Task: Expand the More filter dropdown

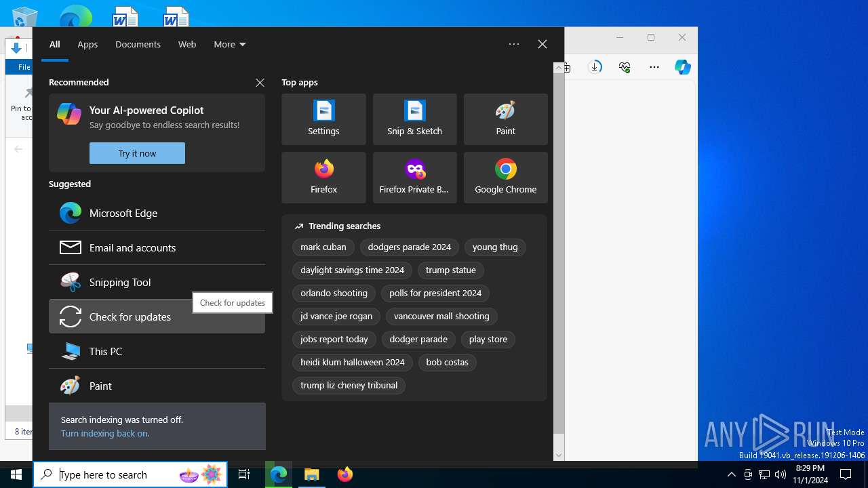Action: click(x=230, y=44)
